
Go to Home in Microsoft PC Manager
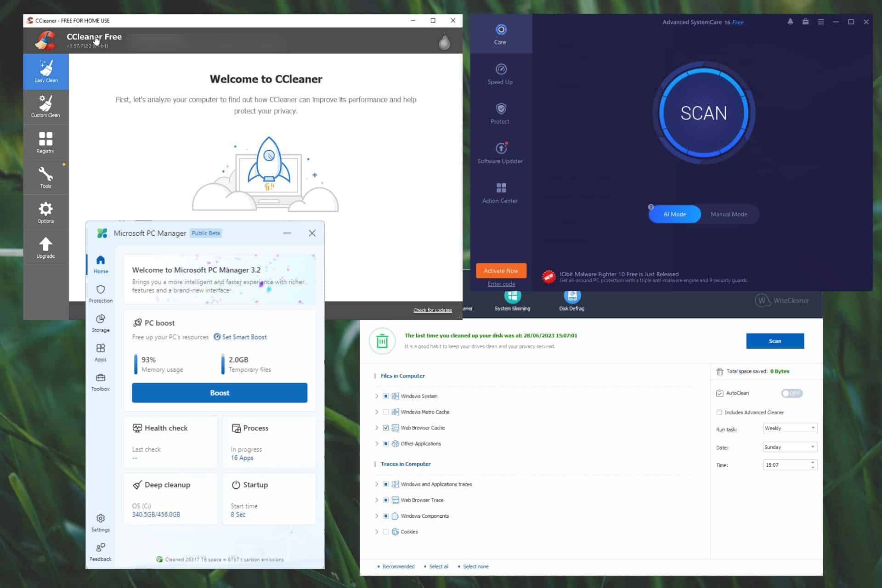pyautogui.click(x=101, y=264)
